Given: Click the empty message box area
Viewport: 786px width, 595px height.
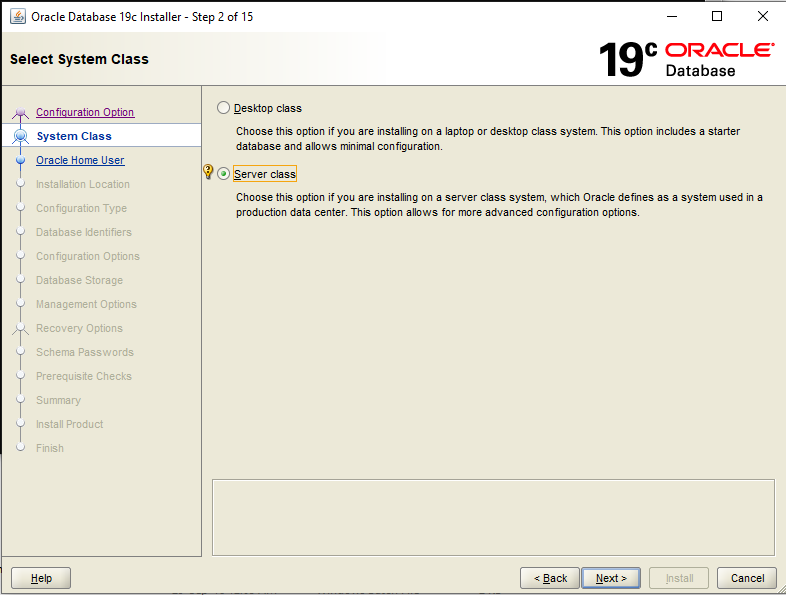Looking at the screenshot, I should (493, 517).
